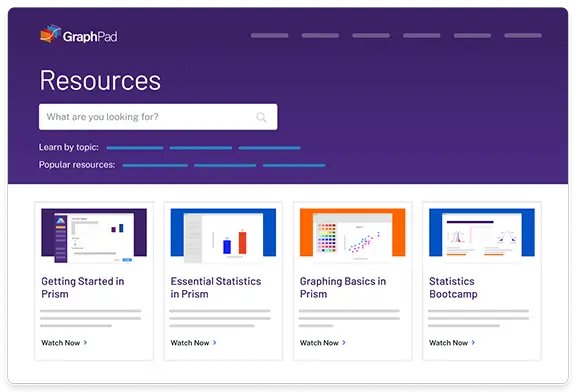Click 'Statistics Bootcamp' card title
The height and width of the screenshot is (392, 576).
[453, 288]
